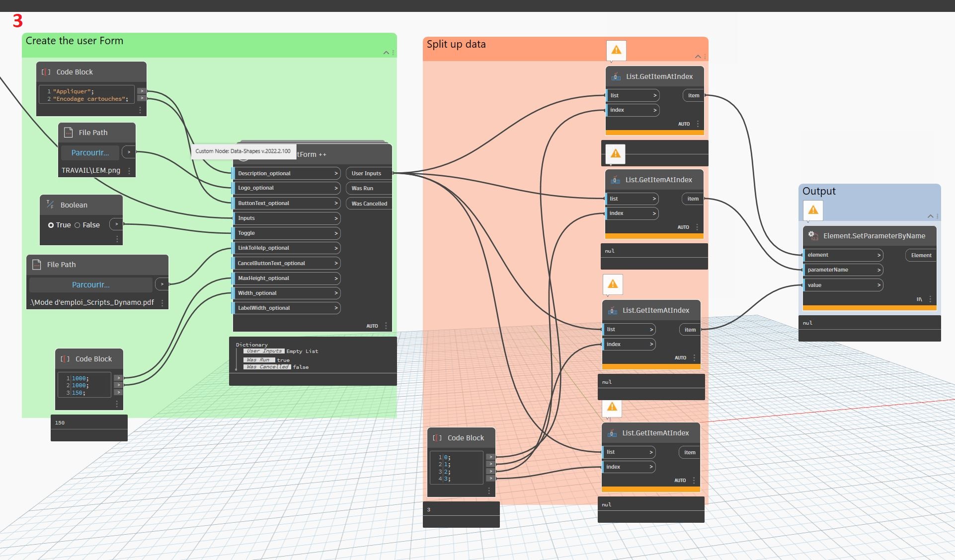Click document icon on LEM.png File Path node
This screenshot has width=955, height=560.
click(69, 132)
